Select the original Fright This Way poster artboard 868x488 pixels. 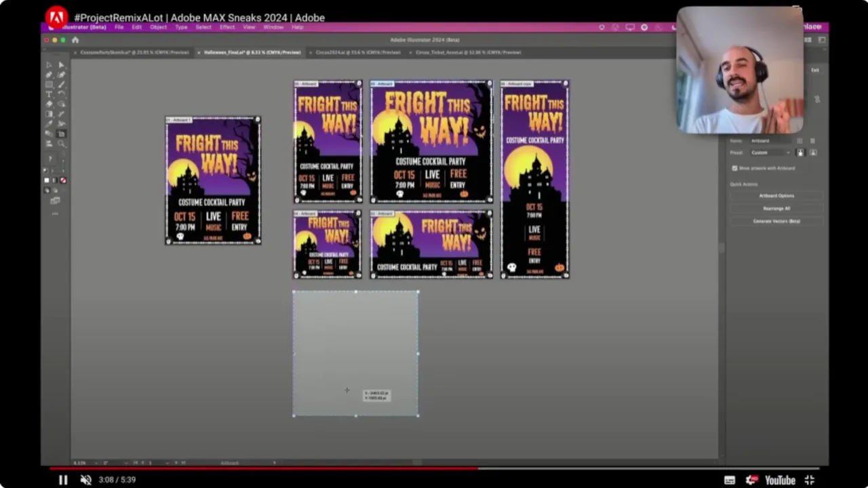pos(213,180)
